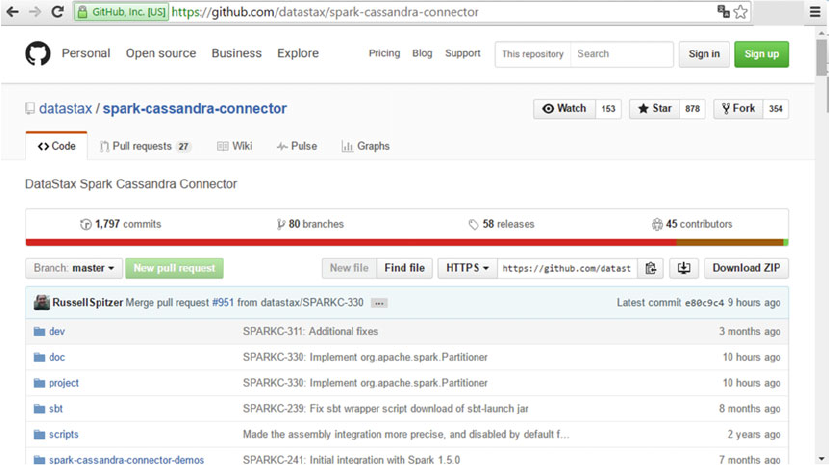Click the project folder icon
Viewport: 830px width, 465px height.
[x=39, y=383]
